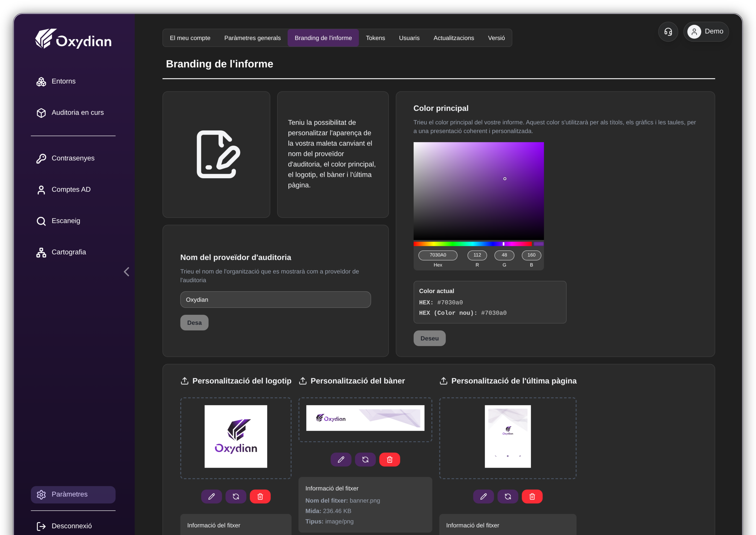The height and width of the screenshot is (535, 756).
Task: Select the Paràmetres sidebar item
Action: click(x=73, y=495)
